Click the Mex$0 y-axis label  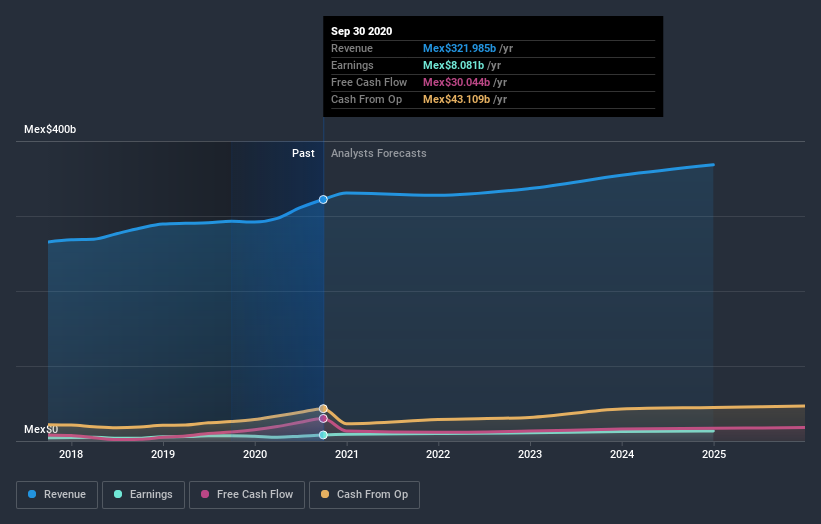click(41, 429)
